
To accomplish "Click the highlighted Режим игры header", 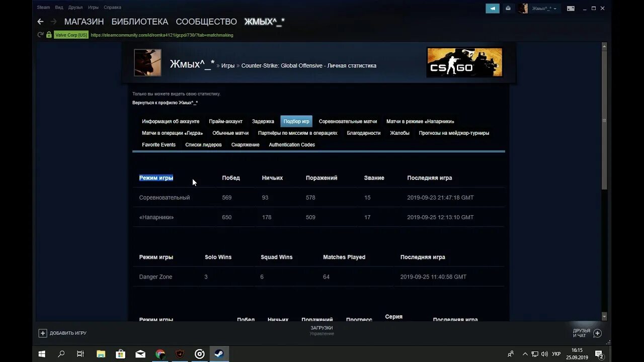I will [156, 178].
